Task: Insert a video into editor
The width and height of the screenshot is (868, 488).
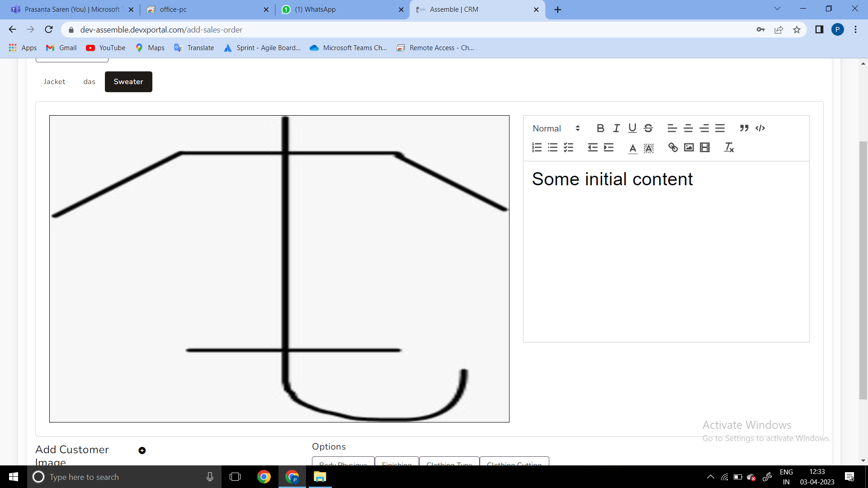Action: [705, 148]
